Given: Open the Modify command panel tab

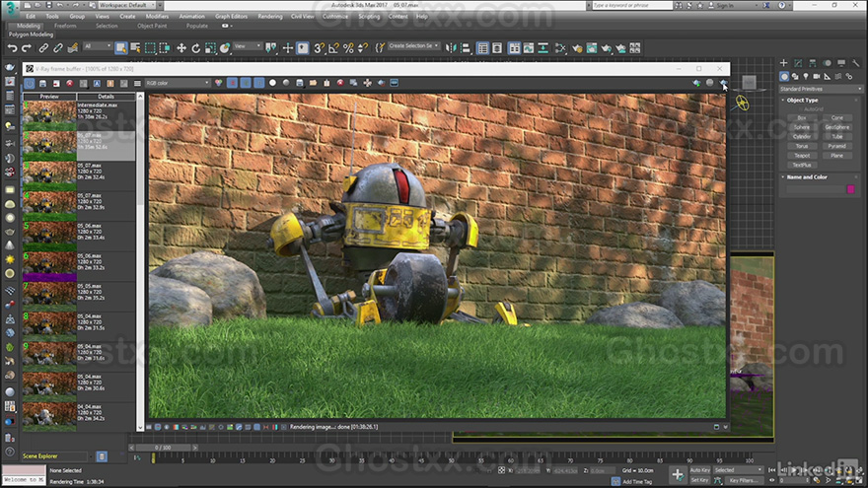Looking at the screenshot, I should pos(798,63).
